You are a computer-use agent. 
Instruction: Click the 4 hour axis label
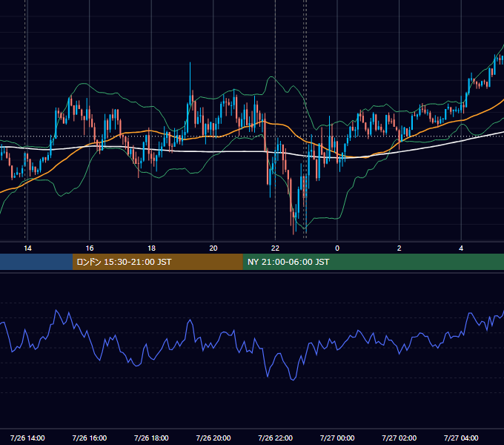pos(461,248)
